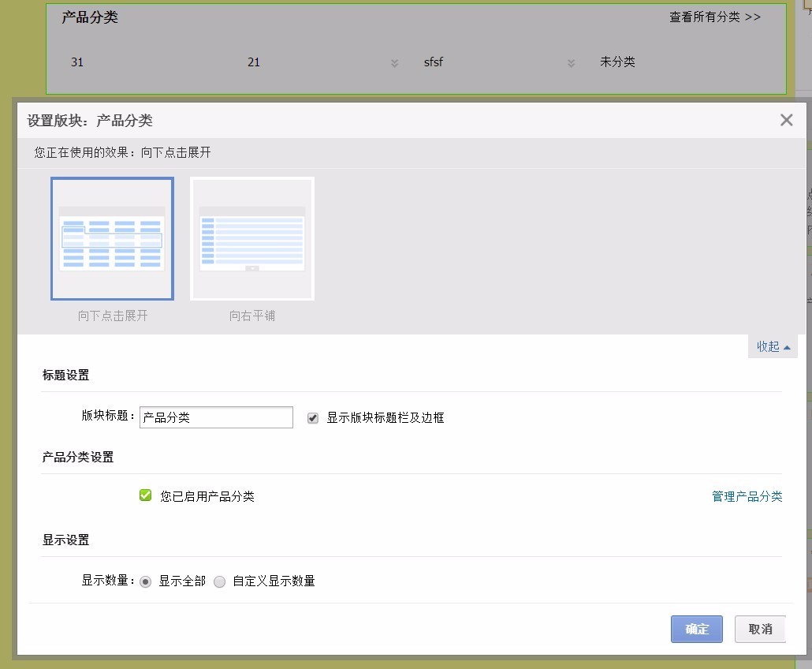Select the "向下点击展开" layout style thumbnail
This screenshot has height=669, width=812.
(x=112, y=238)
